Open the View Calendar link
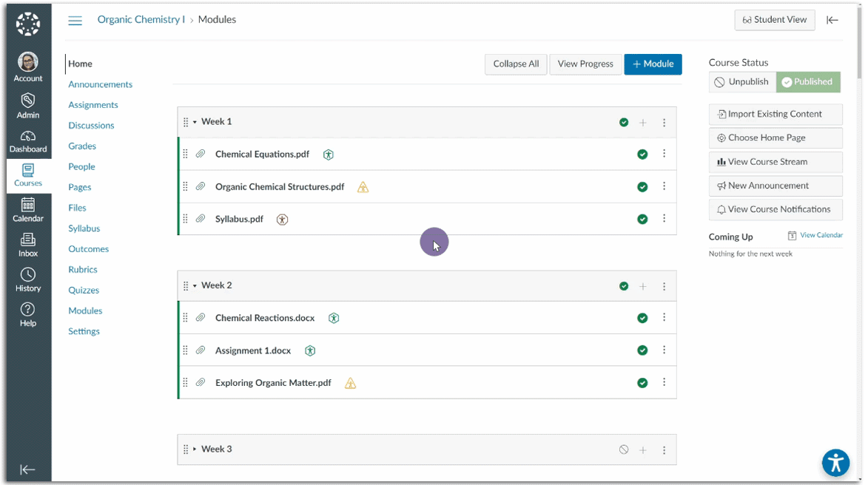 pos(821,235)
